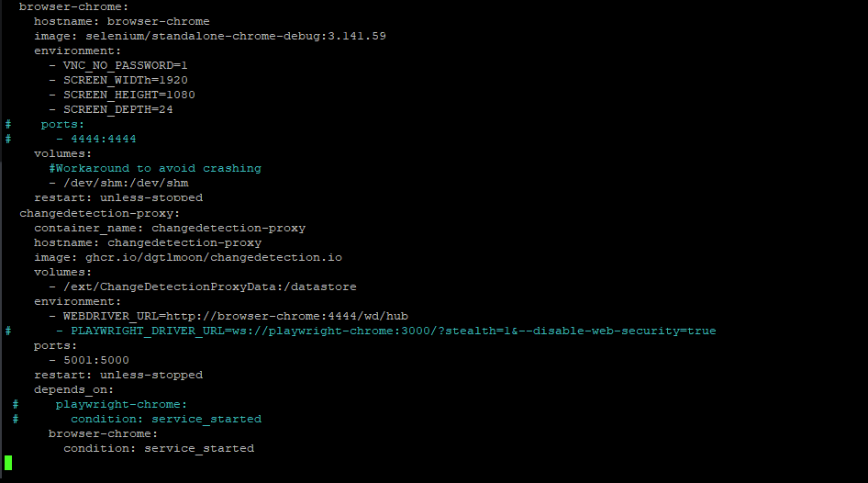The height and width of the screenshot is (483, 868).
Task: Click the '5001:5000' port mapping line
Action: (89, 360)
